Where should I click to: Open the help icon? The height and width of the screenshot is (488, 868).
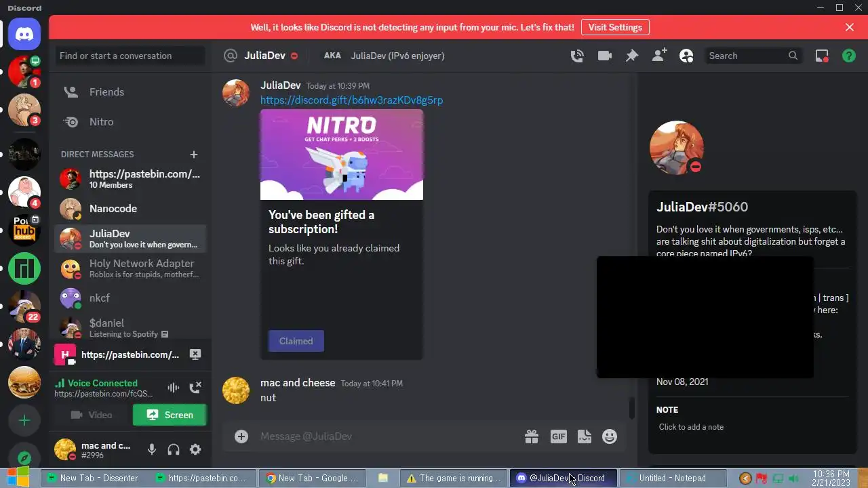[849, 56]
